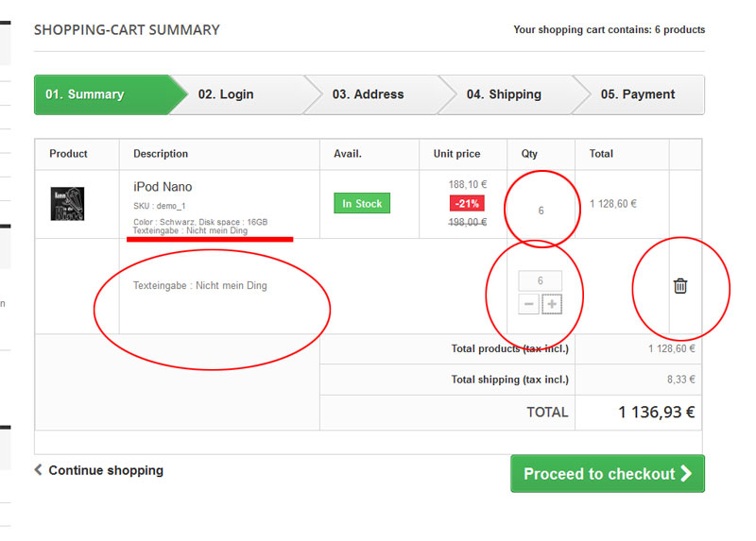
Task: Click the 1 136,93 € grand total
Action: (x=656, y=412)
